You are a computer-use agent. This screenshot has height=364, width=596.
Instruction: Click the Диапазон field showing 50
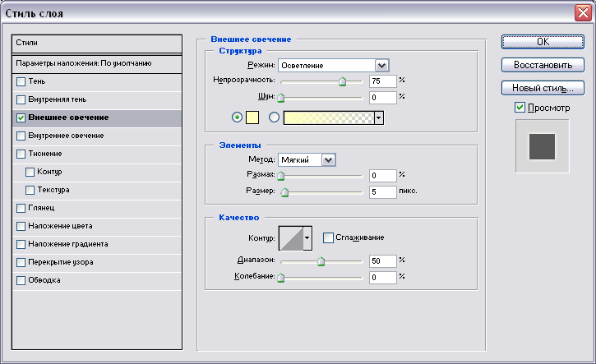tap(383, 261)
